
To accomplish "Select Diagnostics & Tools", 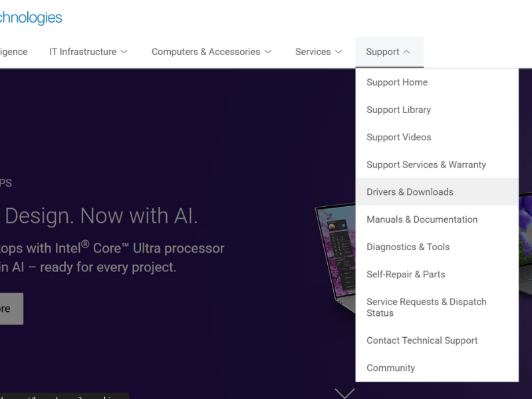I will point(408,247).
